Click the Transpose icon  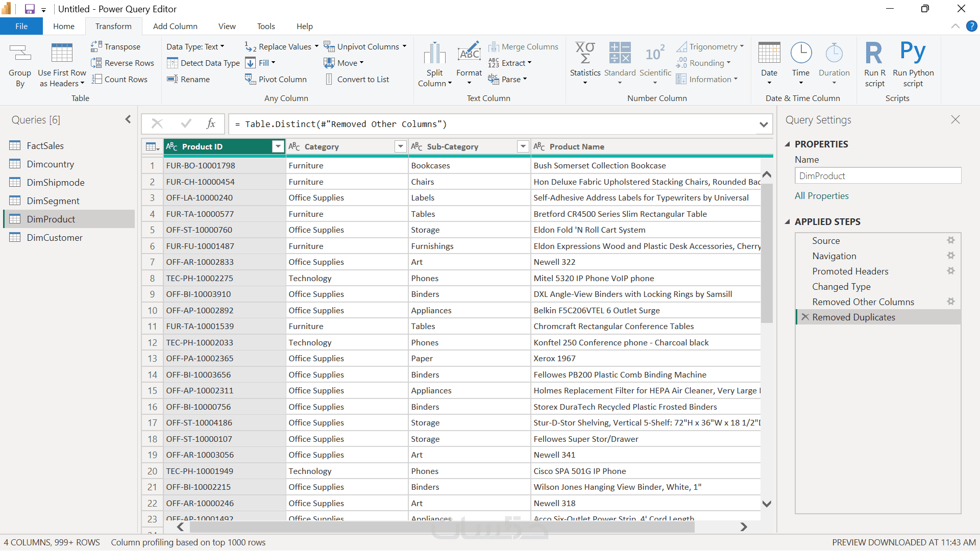click(x=96, y=46)
